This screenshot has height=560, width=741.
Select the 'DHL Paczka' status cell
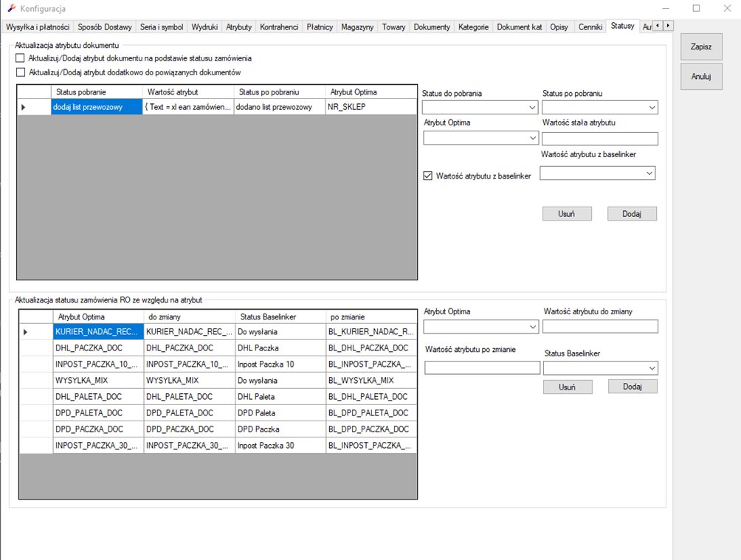click(x=280, y=348)
